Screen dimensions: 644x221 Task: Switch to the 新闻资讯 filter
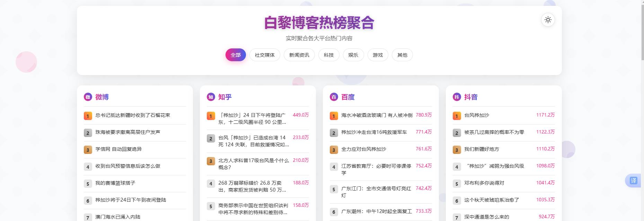click(299, 55)
